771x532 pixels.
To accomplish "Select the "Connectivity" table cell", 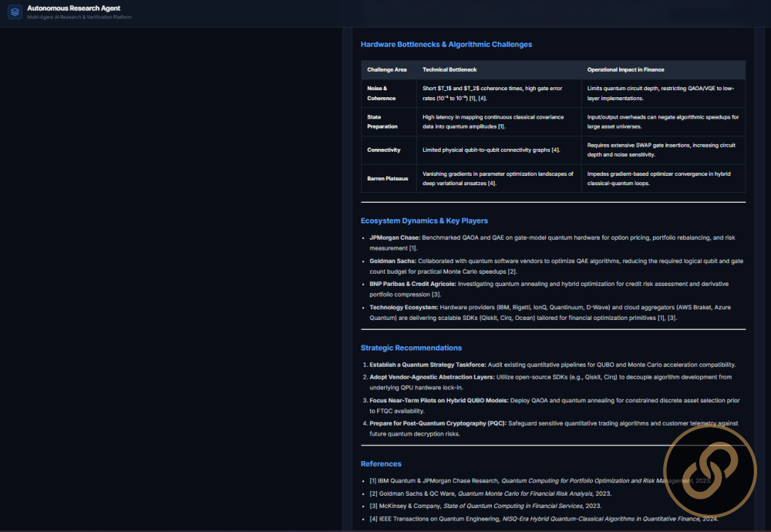I will [x=389, y=150].
